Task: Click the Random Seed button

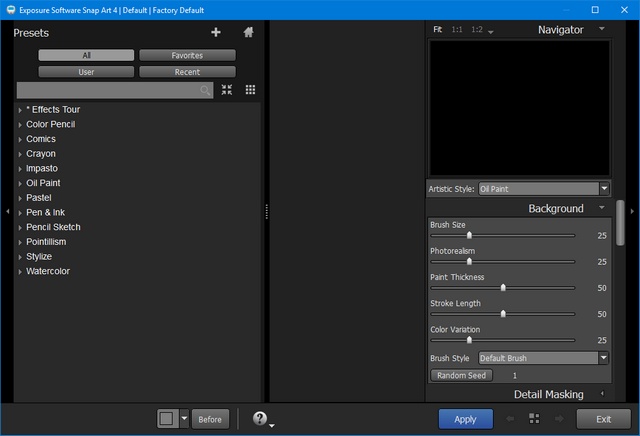Action: tap(461, 375)
